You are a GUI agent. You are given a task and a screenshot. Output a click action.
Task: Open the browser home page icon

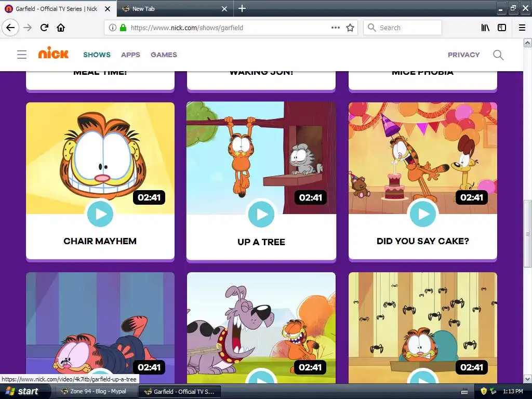point(61,28)
